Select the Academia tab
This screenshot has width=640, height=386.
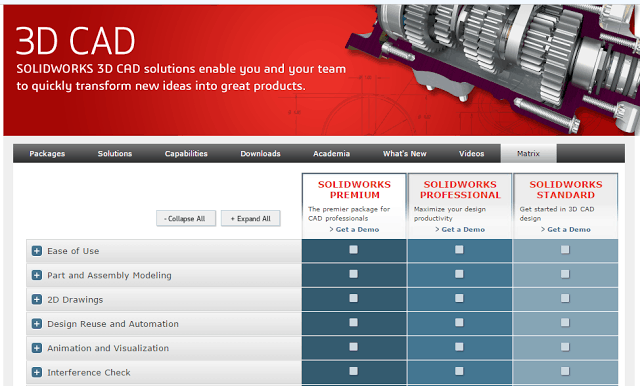tap(331, 154)
